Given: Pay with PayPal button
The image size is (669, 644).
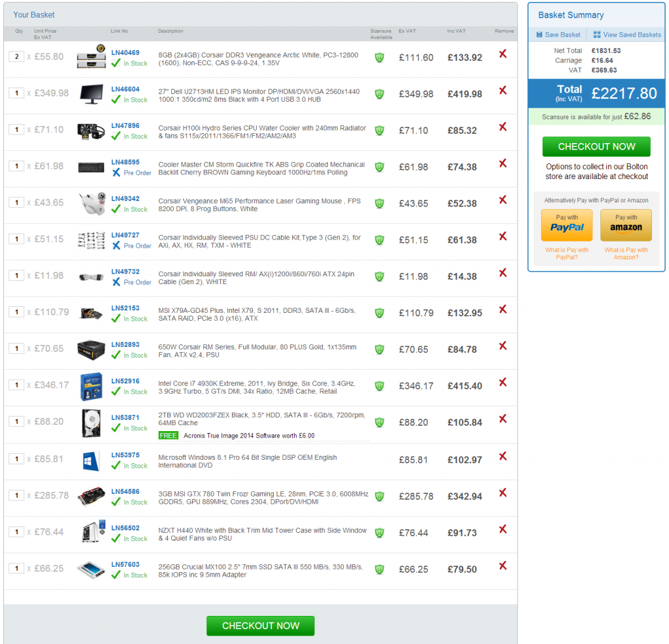Looking at the screenshot, I should tap(566, 225).
